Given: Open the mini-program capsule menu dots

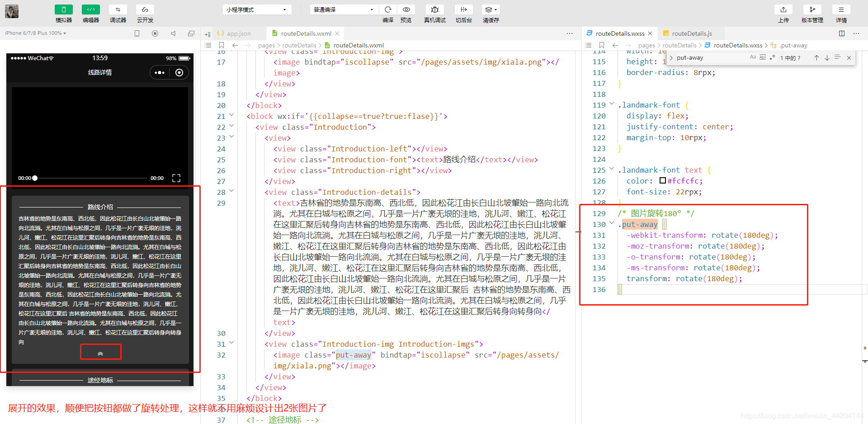Looking at the screenshot, I should click(x=160, y=72).
